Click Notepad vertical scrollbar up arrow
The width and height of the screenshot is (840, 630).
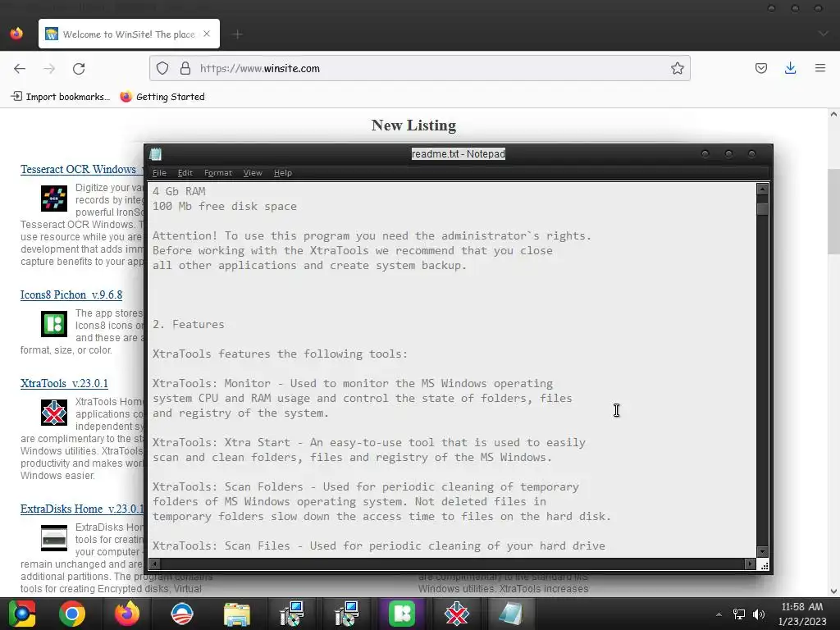(x=762, y=189)
